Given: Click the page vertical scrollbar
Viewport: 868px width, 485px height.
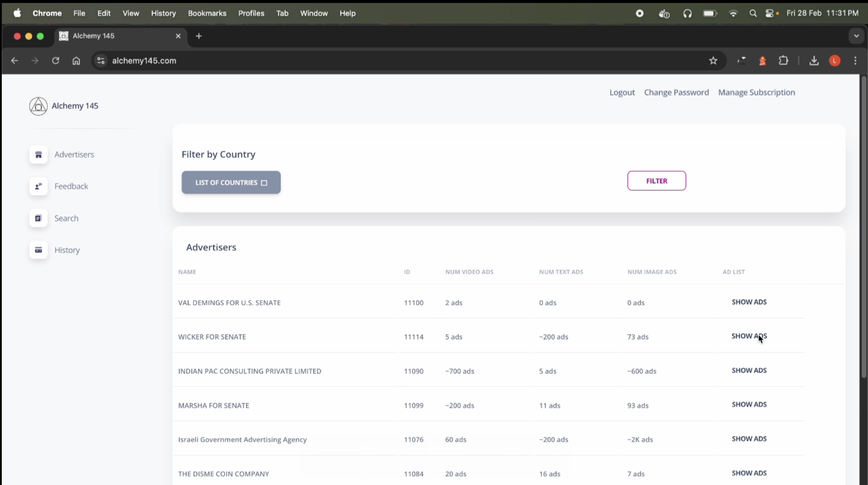Looking at the screenshot, I should pos(864,227).
